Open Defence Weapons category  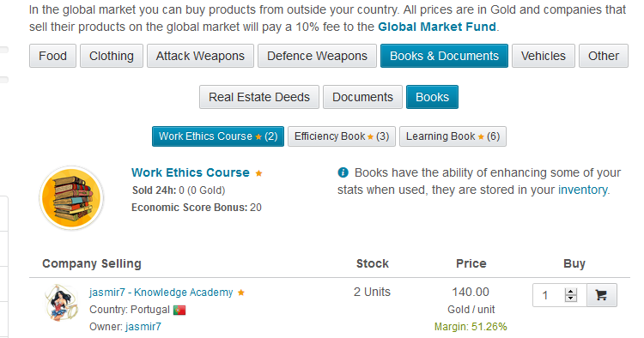(x=317, y=56)
